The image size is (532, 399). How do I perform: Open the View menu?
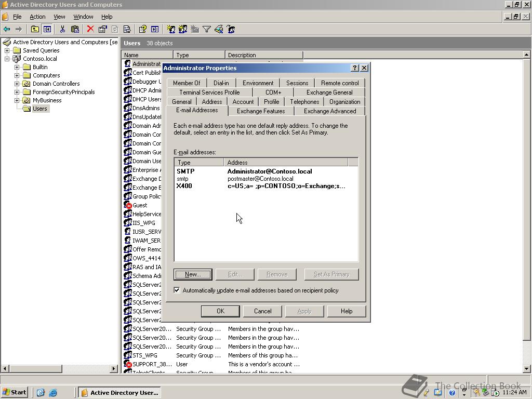coord(59,17)
